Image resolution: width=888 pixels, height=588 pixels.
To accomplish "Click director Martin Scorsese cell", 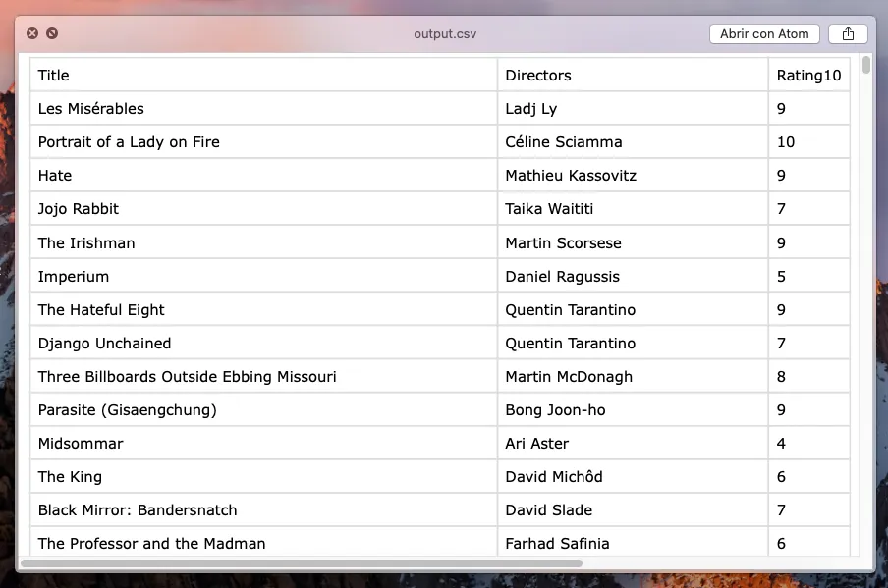I will pos(633,242).
